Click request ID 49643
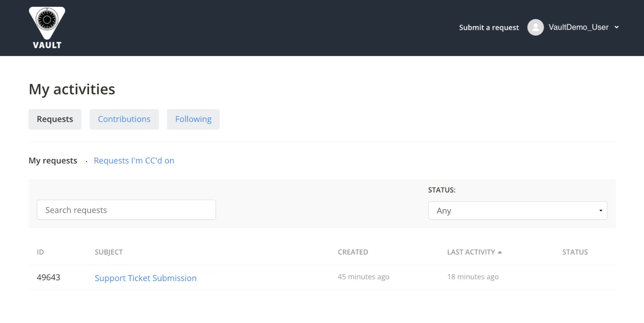Image resolution: width=644 pixels, height=323 pixels. tap(48, 278)
